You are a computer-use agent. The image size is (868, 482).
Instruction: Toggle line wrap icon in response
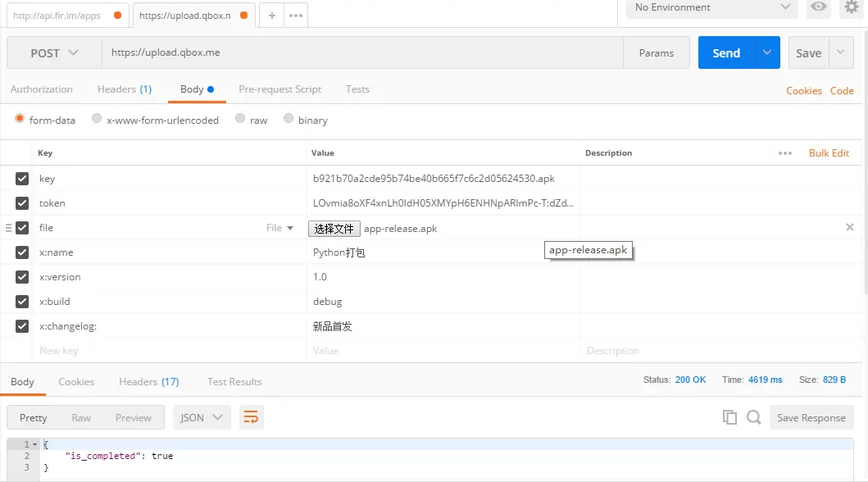tap(251, 417)
